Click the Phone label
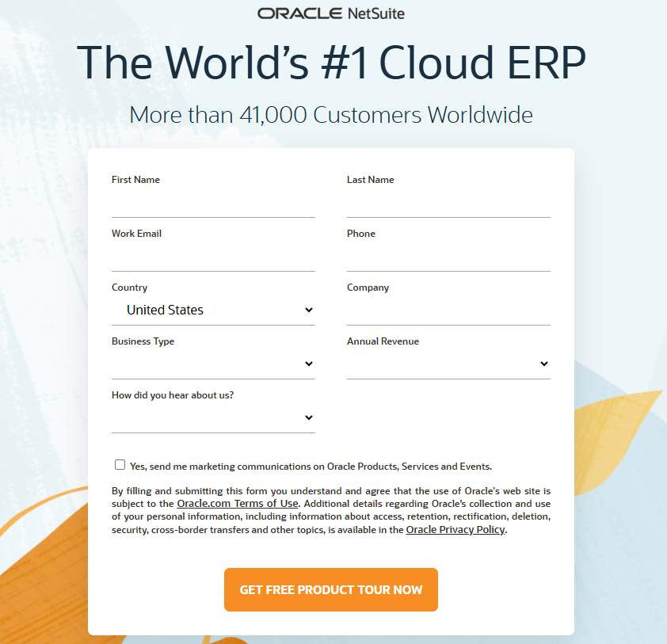 pos(360,234)
